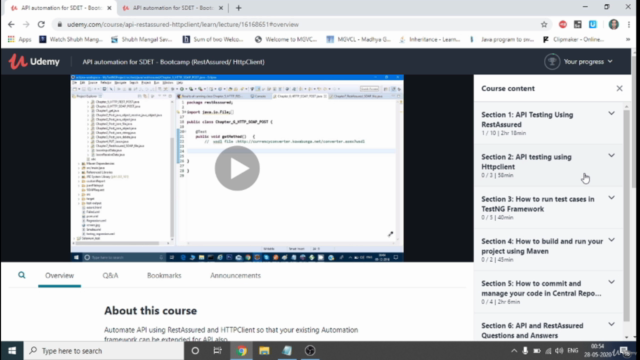
Task: Open the Your progress dropdown
Action: click(x=588, y=62)
